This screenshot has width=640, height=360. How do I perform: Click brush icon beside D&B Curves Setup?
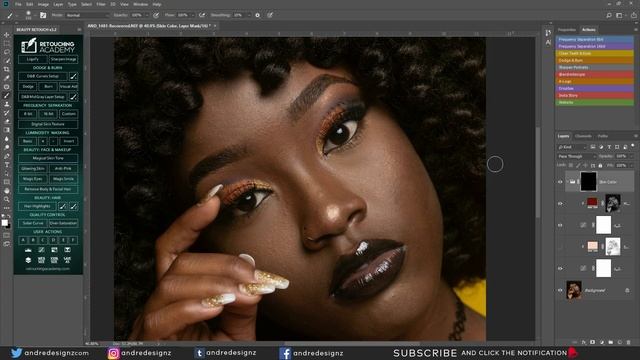click(x=73, y=76)
